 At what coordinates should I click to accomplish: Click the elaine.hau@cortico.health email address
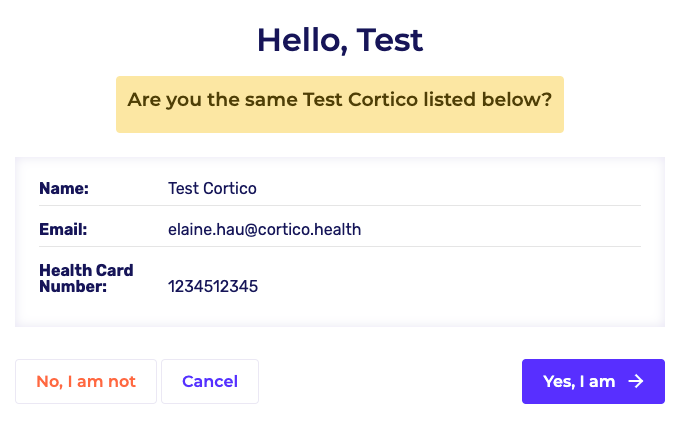coord(264,229)
